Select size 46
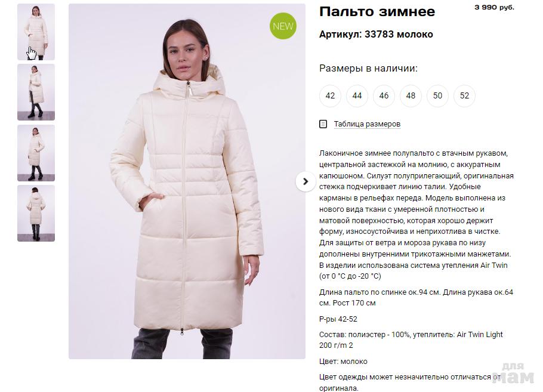Viewport: 543px width, 392px height. (x=384, y=95)
